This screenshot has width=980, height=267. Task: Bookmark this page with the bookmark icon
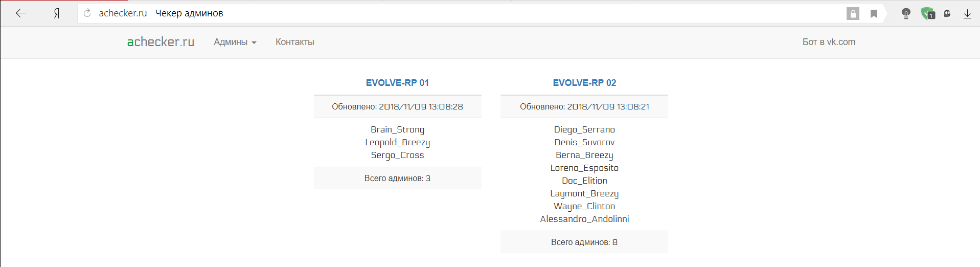point(874,14)
